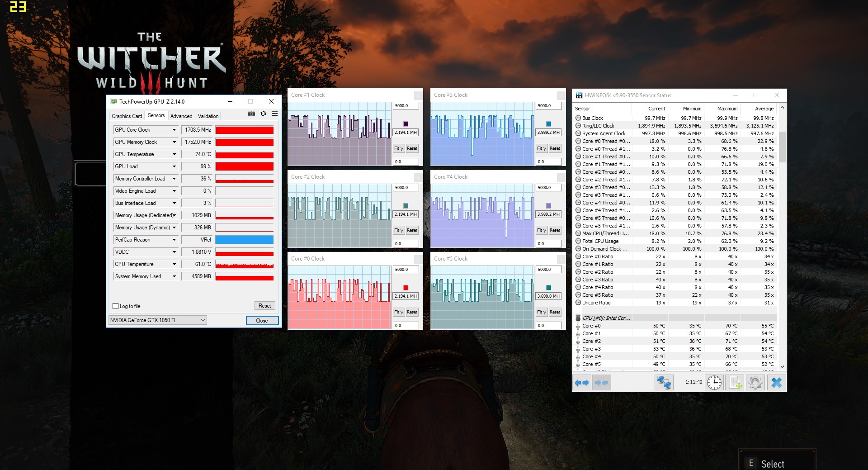This screenshot has height=470, width=868.
Task: Click the sensor icon beside Total CPU Usage
Action: [578, 241]
